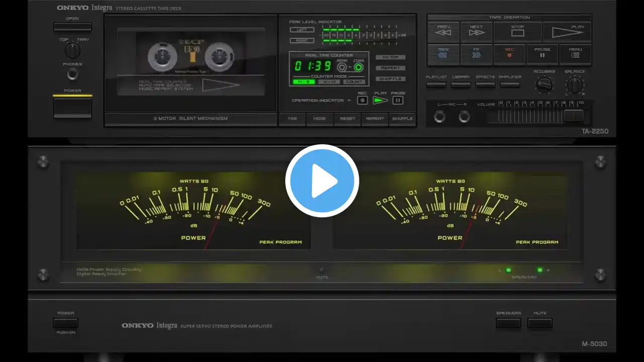Select the H:M counter mode
644x362 pixels.
click(x=329, y=81)
